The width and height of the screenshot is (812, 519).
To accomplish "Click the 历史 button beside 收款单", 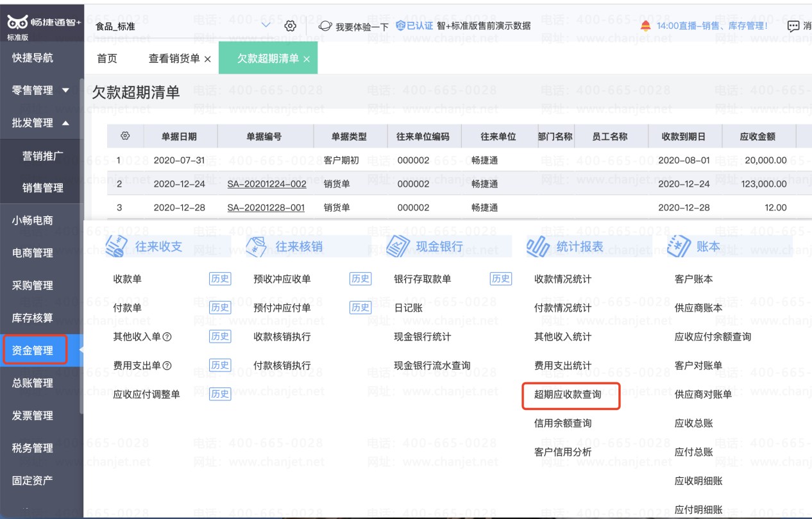I will [220, 279].
